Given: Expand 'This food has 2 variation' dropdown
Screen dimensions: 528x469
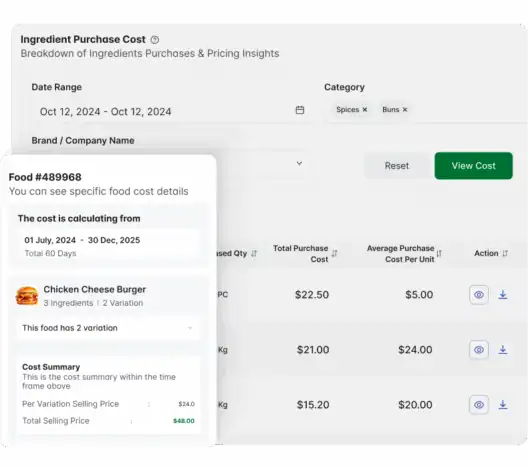Looking at the screenshot, I should coord(108,328).
